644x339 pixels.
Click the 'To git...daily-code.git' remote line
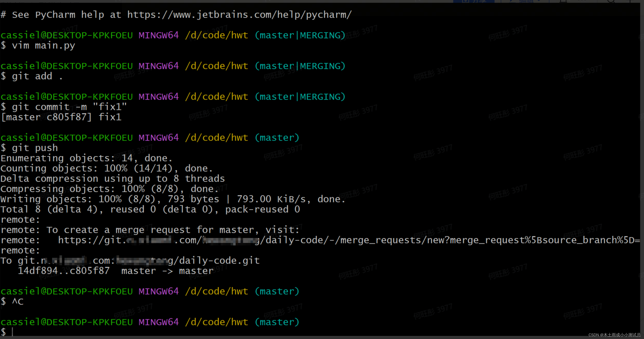130,260
